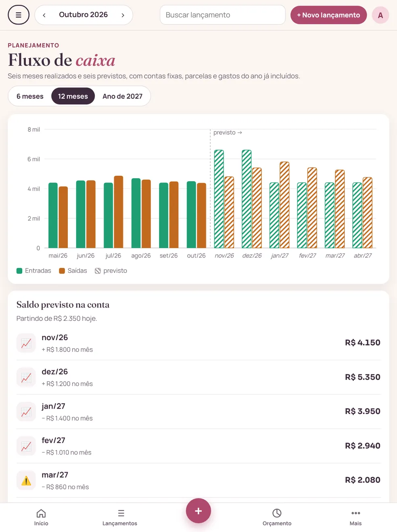Toggle previsto hatched legend swatch
397x532 pixels.
98,271
